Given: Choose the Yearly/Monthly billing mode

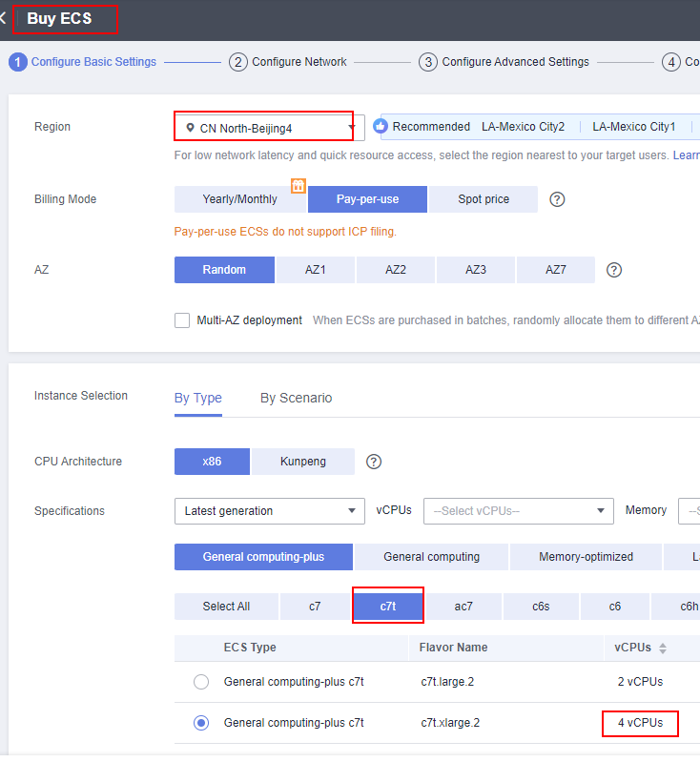Looking at the screenshot, I should pyautogui.click(x=239, y=199).
